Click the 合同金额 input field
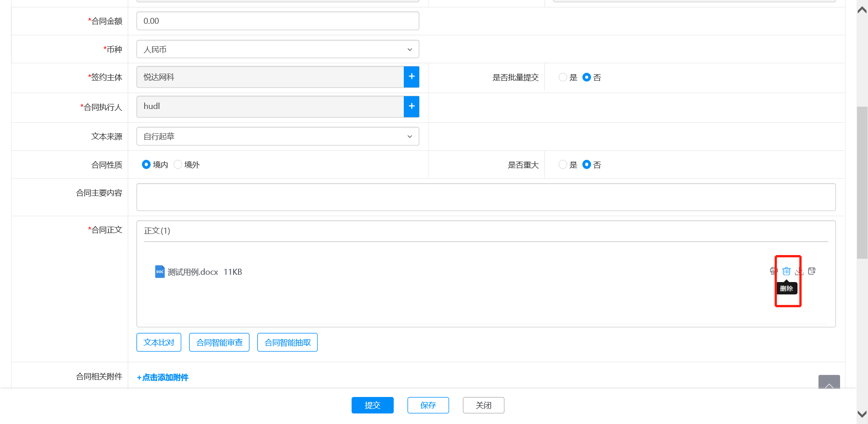The image size is (868, 424). tap(277, 21)
